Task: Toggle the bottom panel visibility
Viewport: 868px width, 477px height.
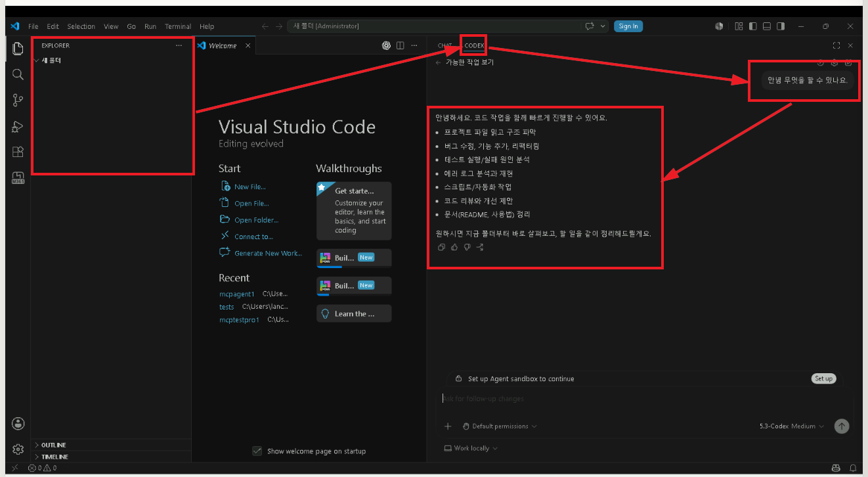Action: pos(766,26)
